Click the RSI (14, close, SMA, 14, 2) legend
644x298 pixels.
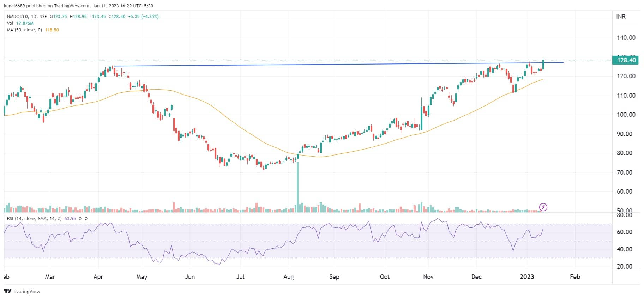(34, 219)
